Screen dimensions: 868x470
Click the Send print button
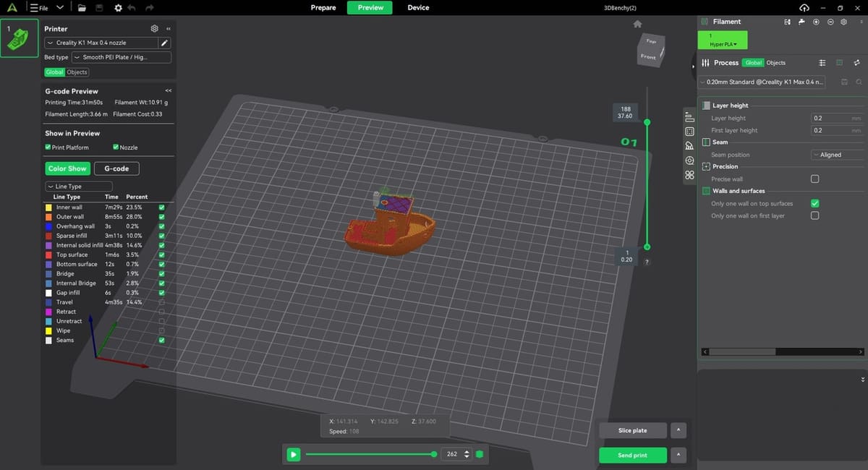(633, 455)
